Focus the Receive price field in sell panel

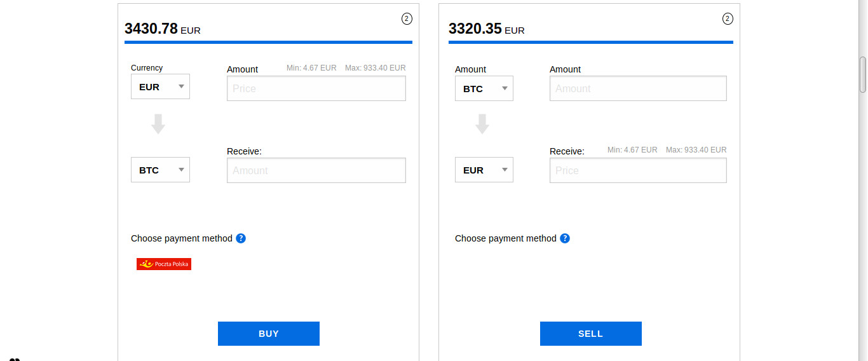[x=638, y=170]
